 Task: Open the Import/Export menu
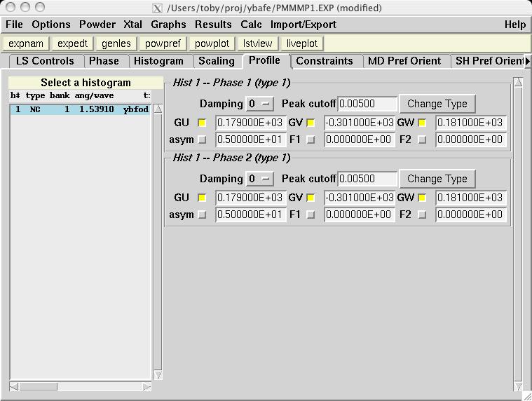tap(303, 25)
